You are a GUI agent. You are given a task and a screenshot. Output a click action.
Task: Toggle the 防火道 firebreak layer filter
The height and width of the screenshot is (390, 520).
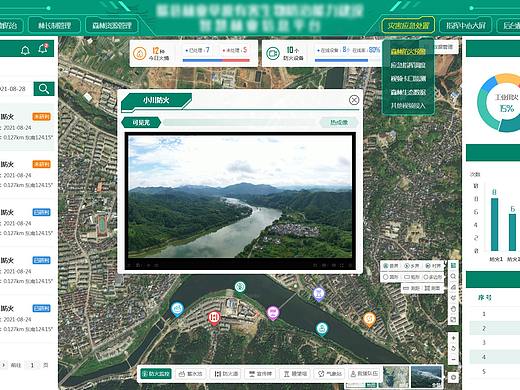coord(226,374)
